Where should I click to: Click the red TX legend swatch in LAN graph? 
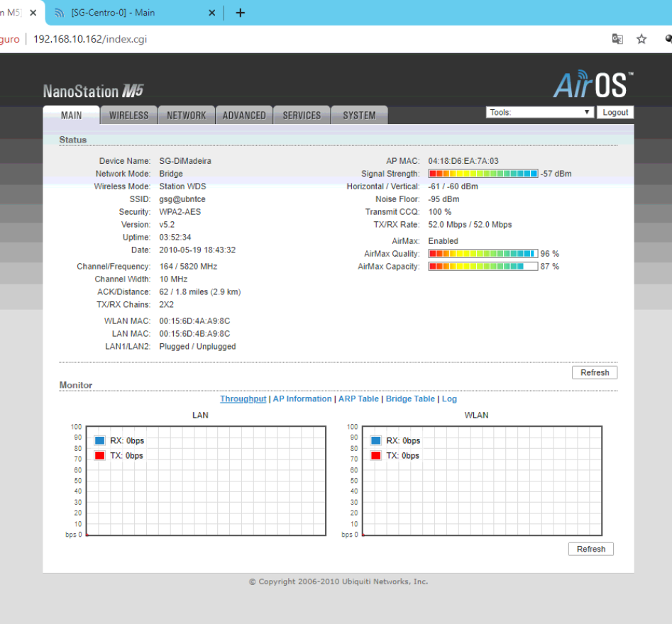click(x=100, y=456)
